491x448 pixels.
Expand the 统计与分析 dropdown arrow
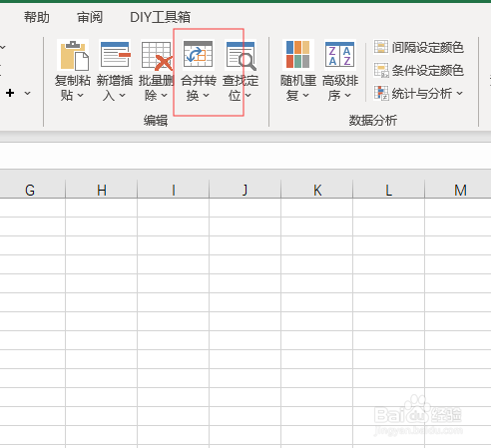pos(459,94)
